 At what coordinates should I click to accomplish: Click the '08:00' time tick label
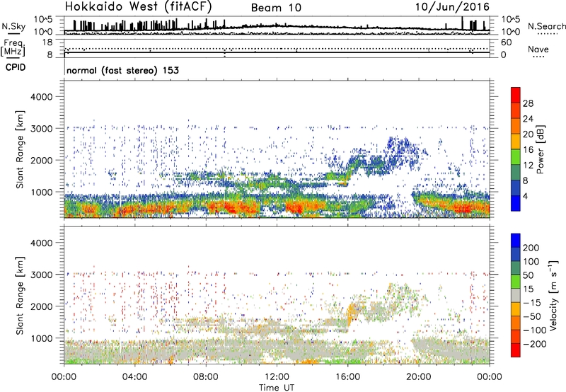tap(206, 377)
